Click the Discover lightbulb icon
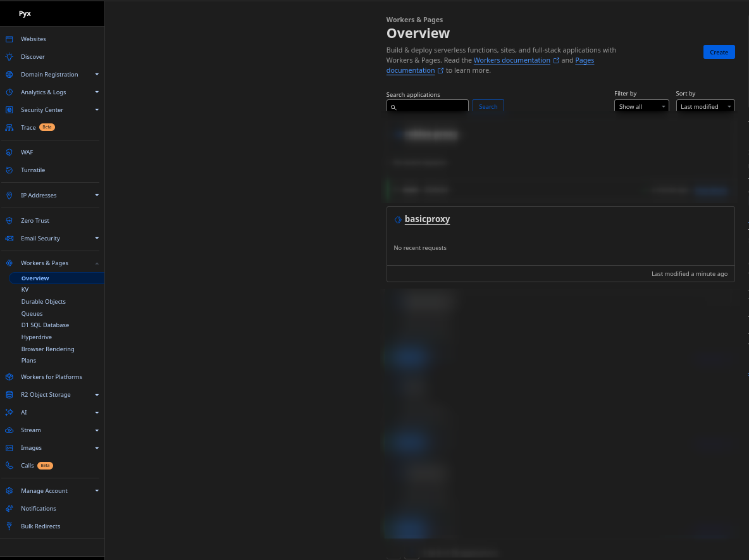This screenshot has width=749, height=560. coord(9,57)
